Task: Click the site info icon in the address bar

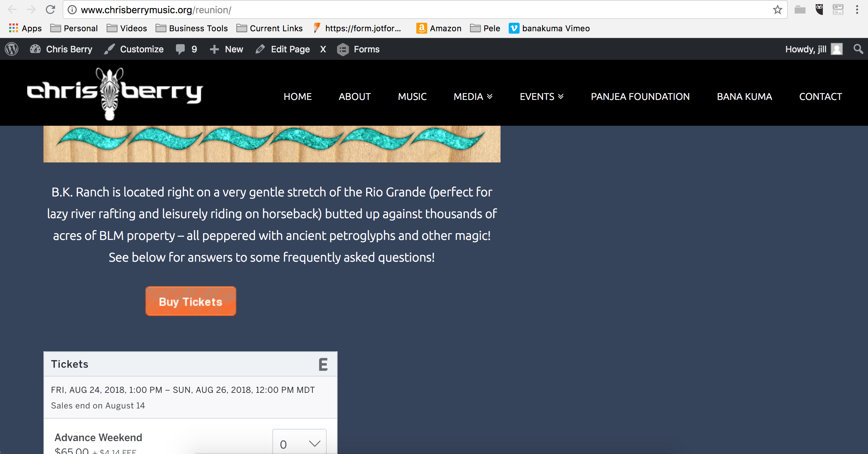Action: [x=72, y=10]
